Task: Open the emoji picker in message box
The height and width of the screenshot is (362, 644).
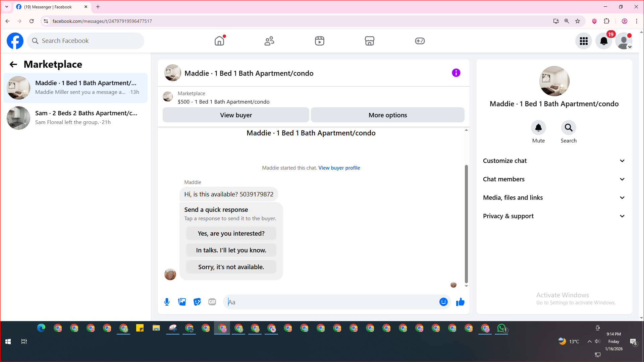Action: click(x=443, y=302)
